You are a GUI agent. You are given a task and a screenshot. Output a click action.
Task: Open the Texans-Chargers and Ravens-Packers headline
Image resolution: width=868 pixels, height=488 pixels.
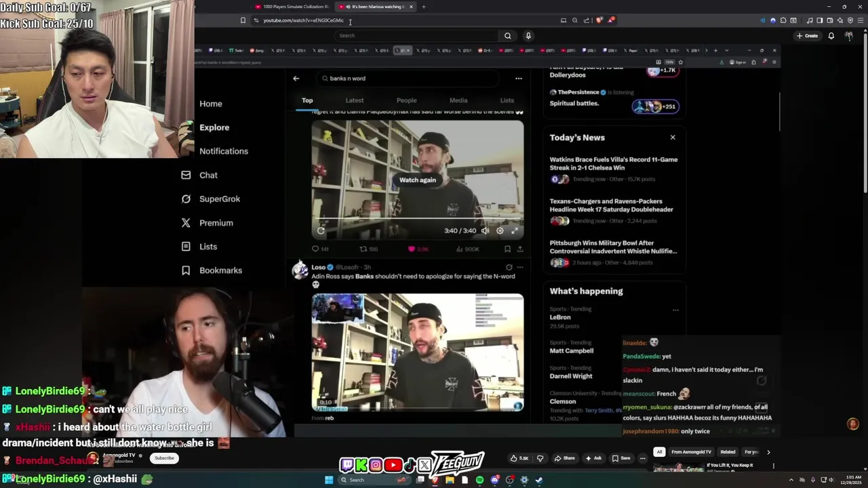tap(612, 205)
